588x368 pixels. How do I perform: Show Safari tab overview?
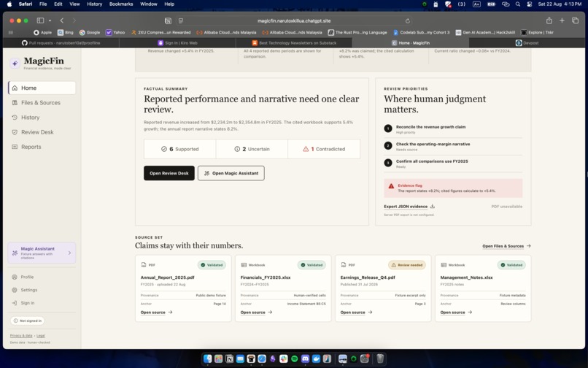575,20
